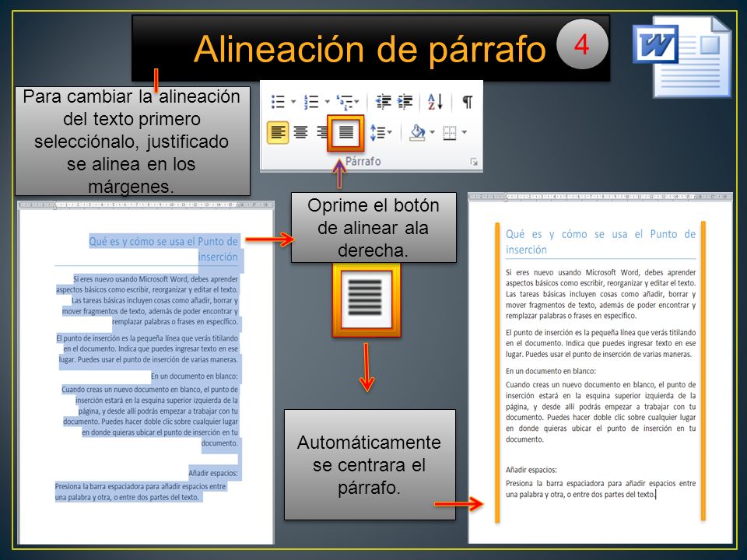This screenshot has height=560, width=747.
Task: Click the 'Alineación de párrafo' slide title
Action: click(370, 48)
